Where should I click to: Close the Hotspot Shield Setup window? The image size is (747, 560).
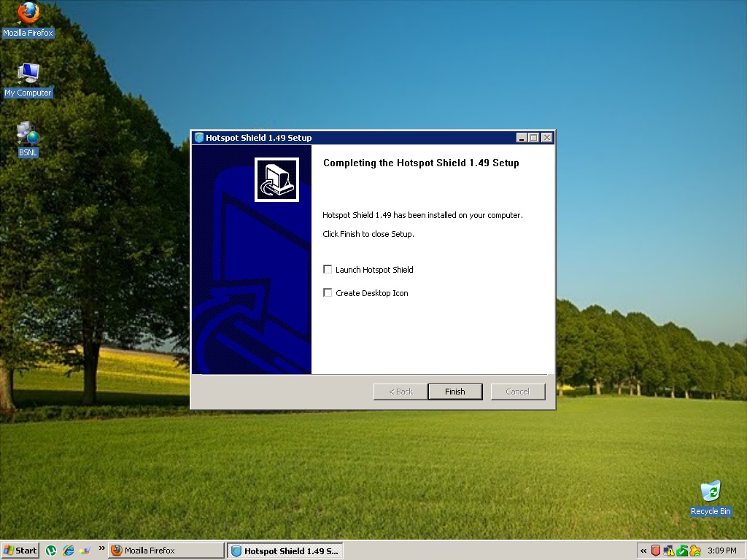[547, 138]
